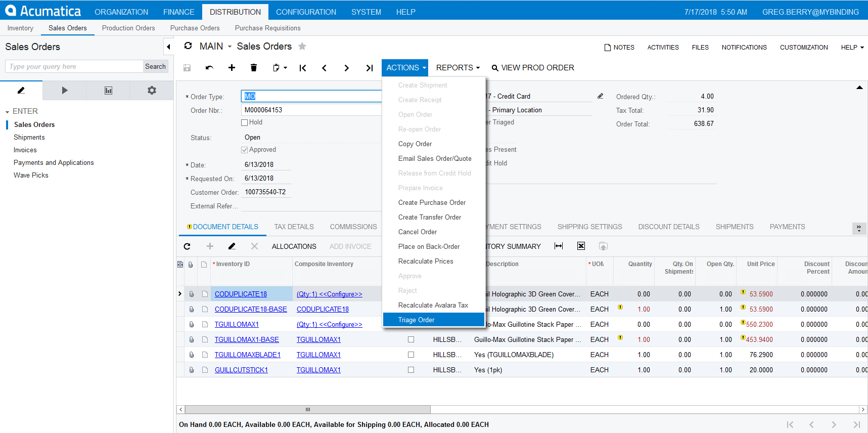Open Wave Picks in sidebar

point(31,175)
